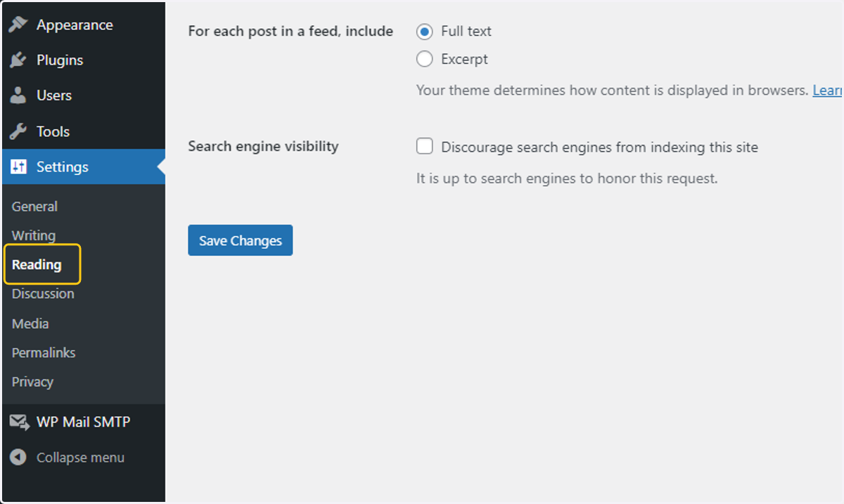This screenshot has width=844, height=504.
Task: Go to Writing settings
Action: tap(34, 235)
